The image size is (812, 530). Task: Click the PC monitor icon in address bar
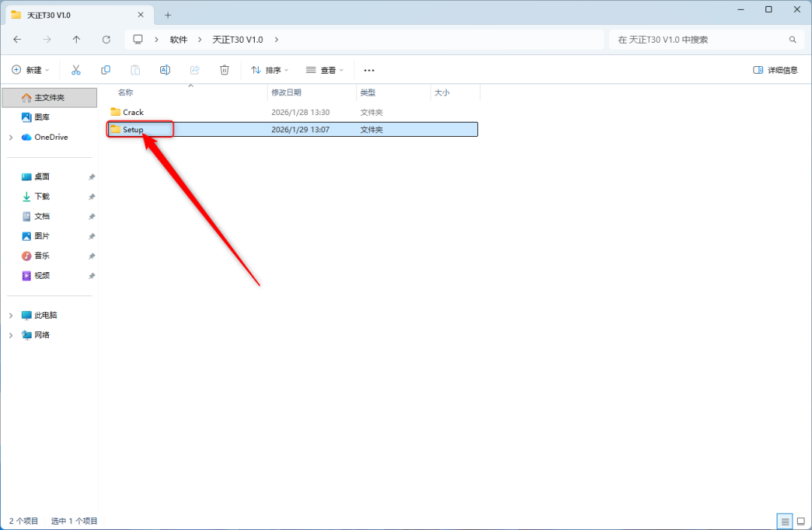138,39
